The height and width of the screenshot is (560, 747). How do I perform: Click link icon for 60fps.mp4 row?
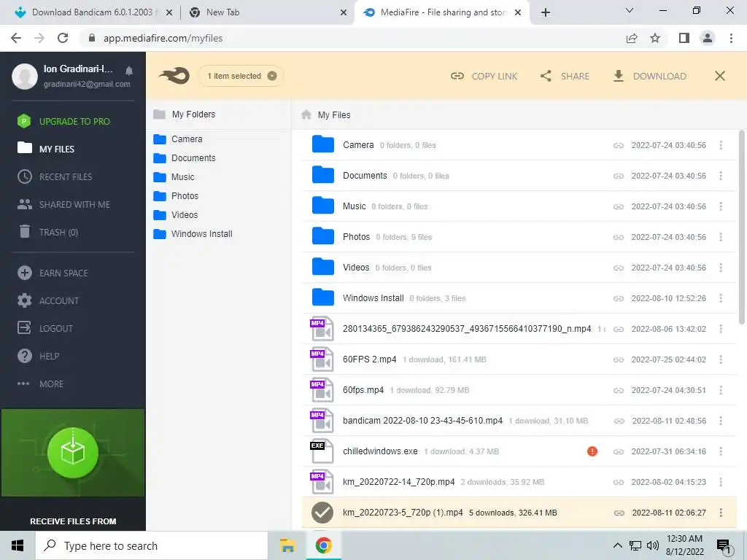(x=619, y=391)
